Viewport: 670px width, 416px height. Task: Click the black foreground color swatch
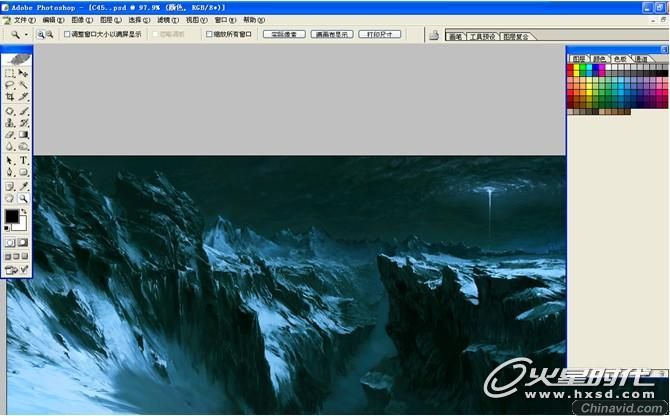(x=12, y=217)
